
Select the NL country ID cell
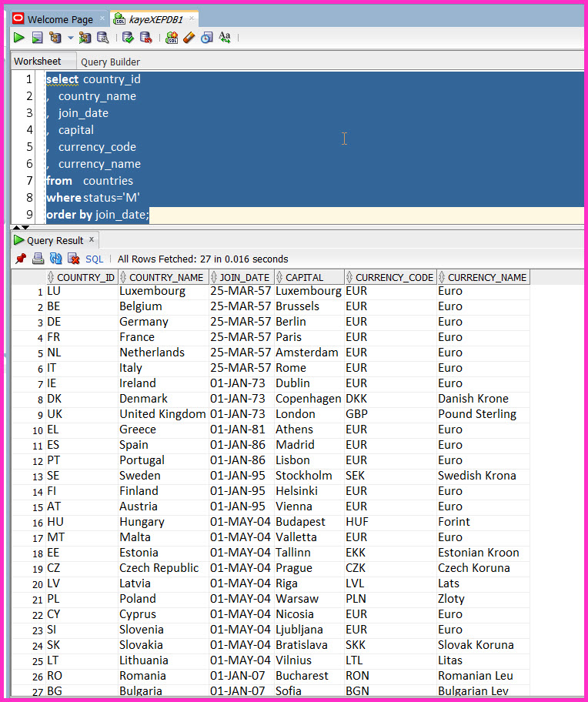(x=82, y=353)
